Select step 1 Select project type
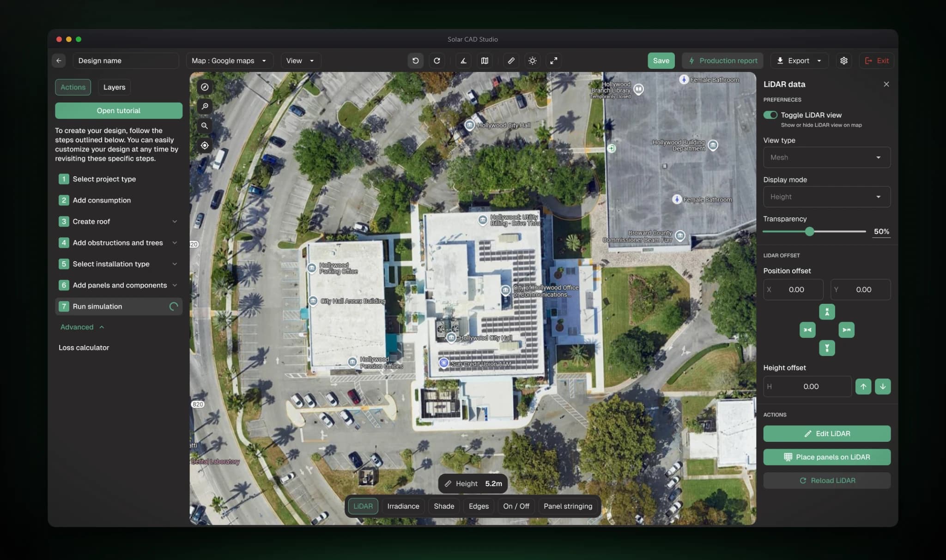The image size is (946, 560). (x=119, y=179)
